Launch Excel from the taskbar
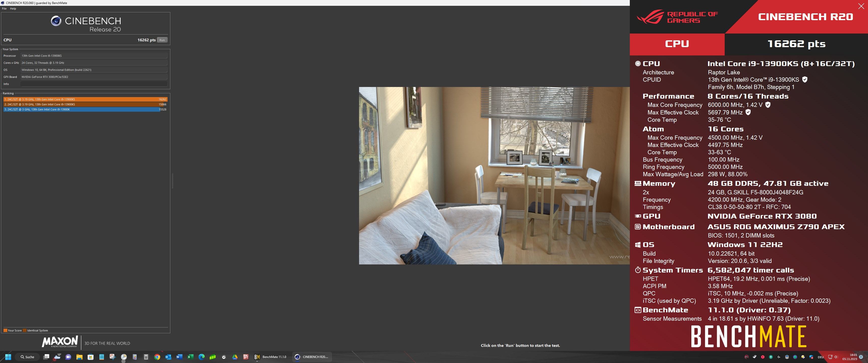This screenshot has height=363, width=868. click(191, 357)
